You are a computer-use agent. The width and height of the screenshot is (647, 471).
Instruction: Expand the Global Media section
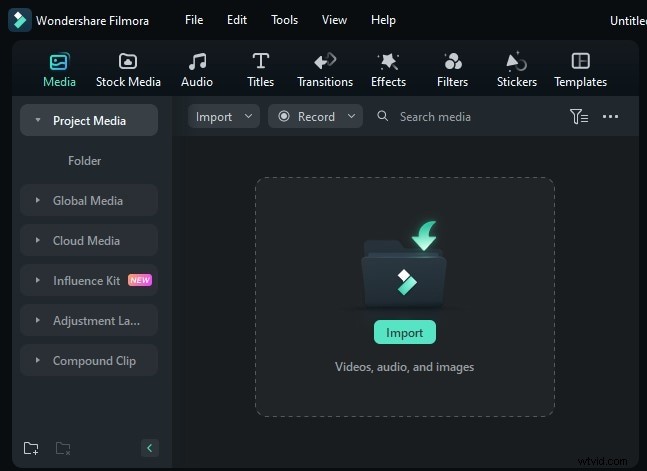[x=38, y=200]
